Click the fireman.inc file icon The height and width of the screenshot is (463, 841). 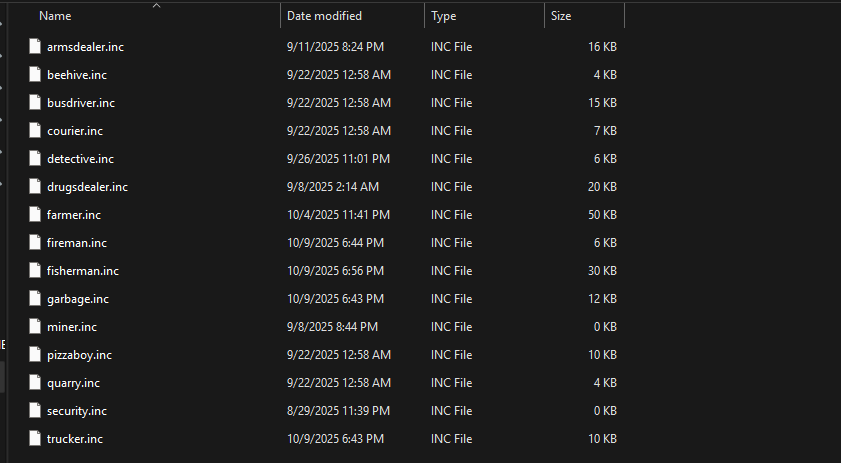click(35, 242)
